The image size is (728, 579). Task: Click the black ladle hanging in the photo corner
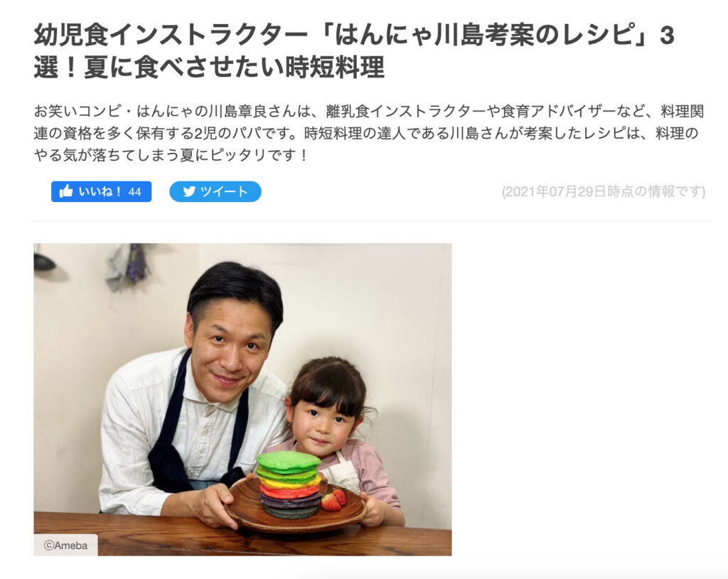coord(45,262)
